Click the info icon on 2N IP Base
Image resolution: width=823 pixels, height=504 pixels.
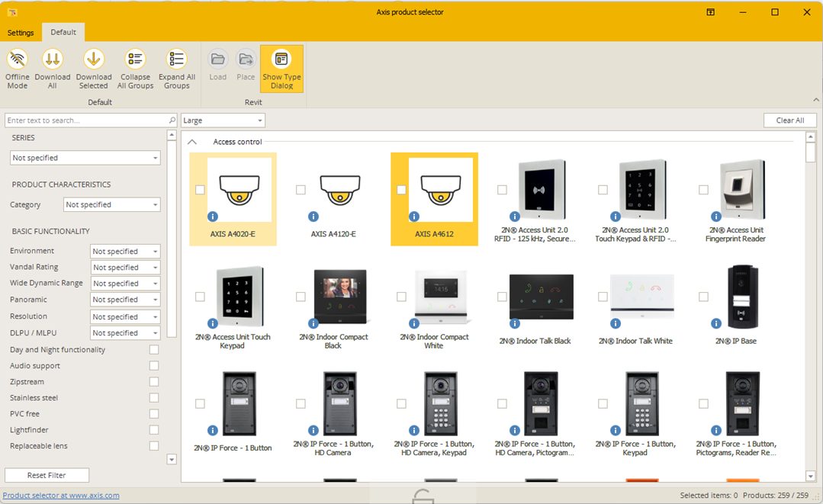(x=716, y=323)
